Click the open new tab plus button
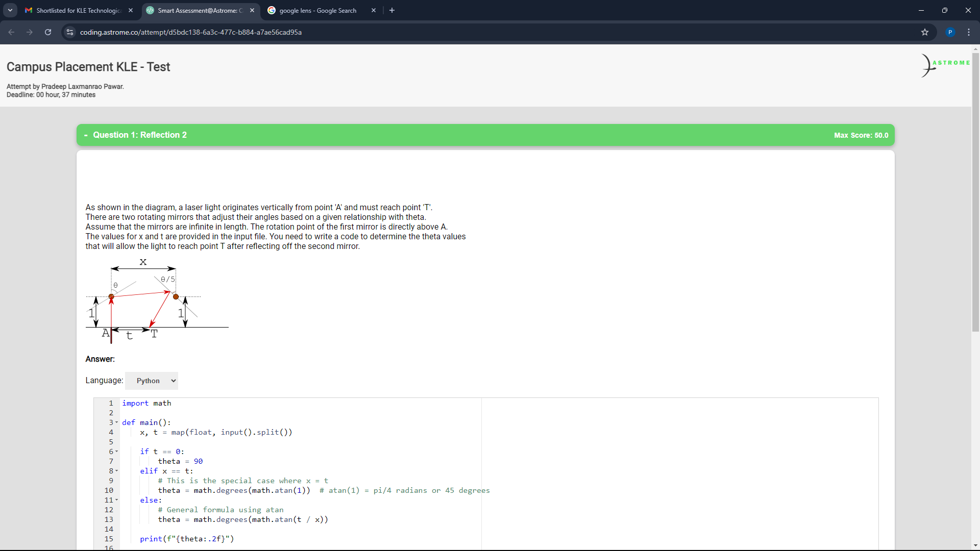 391,10
